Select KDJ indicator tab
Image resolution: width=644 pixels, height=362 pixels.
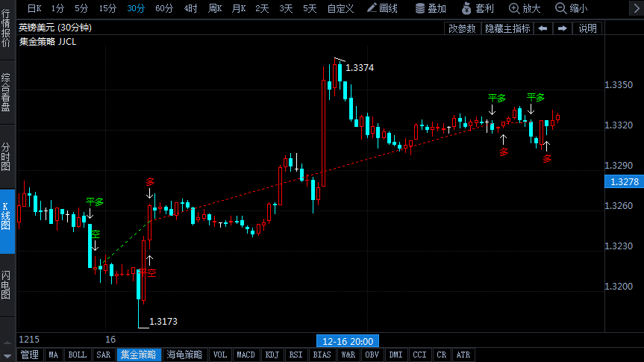tap(272, 355)
